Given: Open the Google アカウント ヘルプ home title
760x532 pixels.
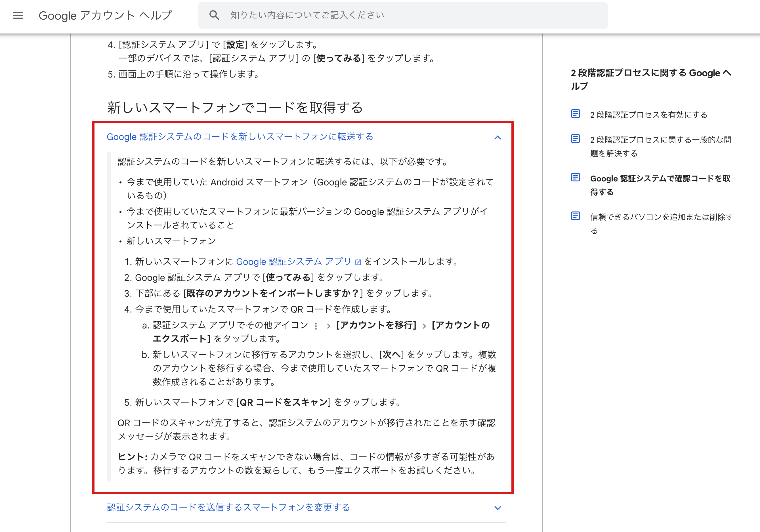Looking at the screenshot, I should coord(105,15).
